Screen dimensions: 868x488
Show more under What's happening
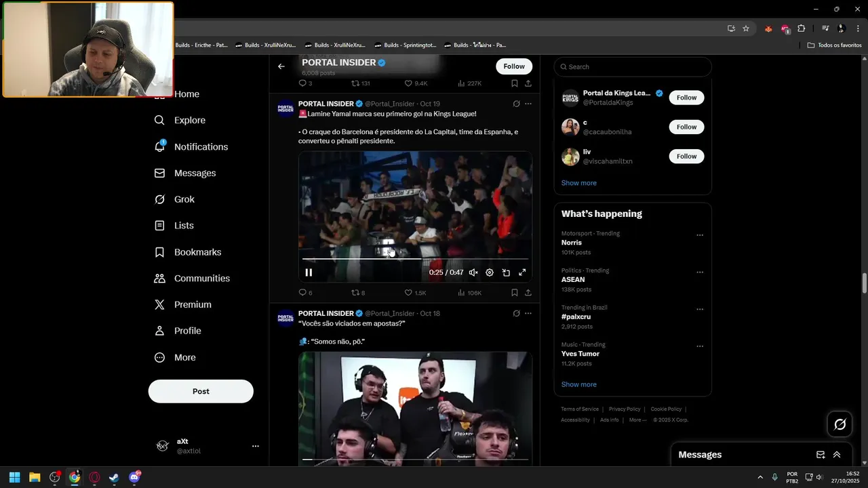pyautogui.click(x=578, y=384)
